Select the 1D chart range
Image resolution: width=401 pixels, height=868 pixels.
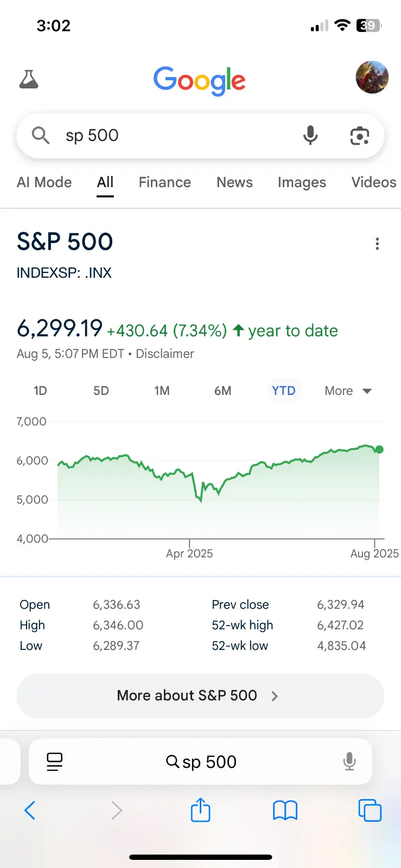(x=40, y=391)
